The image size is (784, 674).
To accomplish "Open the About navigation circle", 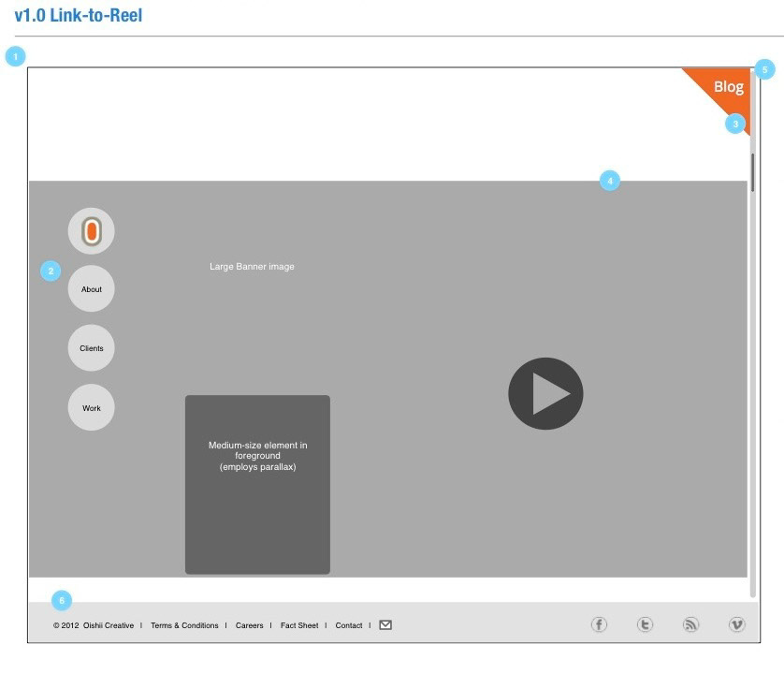I will point(91,288).
